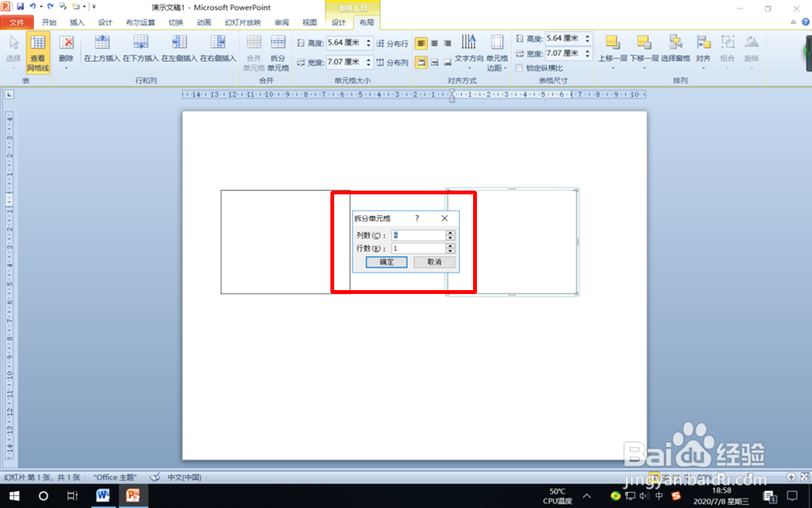This screenshot has width=812, height=508.
Task: Open the Delete (删除) table dropdown
Action: (x=67, y=53)
